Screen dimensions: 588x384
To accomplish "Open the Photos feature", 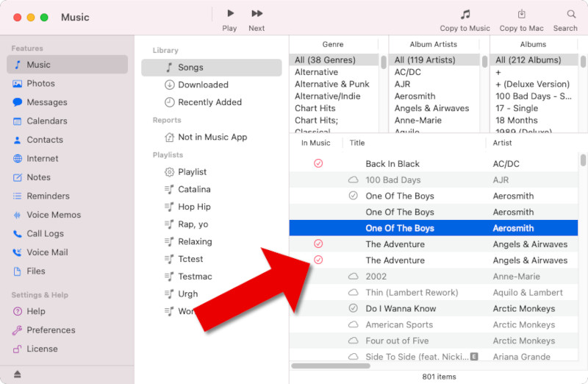I will (x=67, y=83).
